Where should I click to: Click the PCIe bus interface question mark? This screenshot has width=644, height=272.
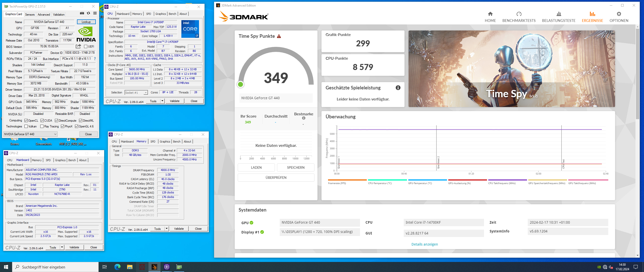[x=95, y=59]
